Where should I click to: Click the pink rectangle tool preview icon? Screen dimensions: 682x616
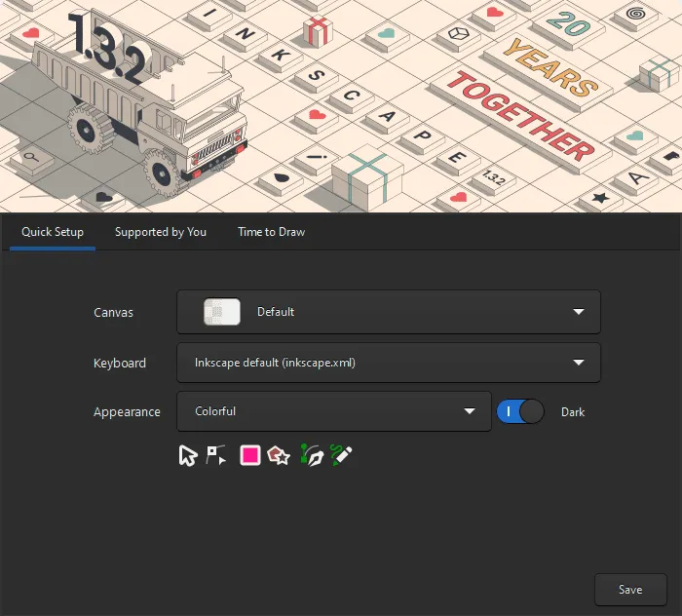[250, 455]
